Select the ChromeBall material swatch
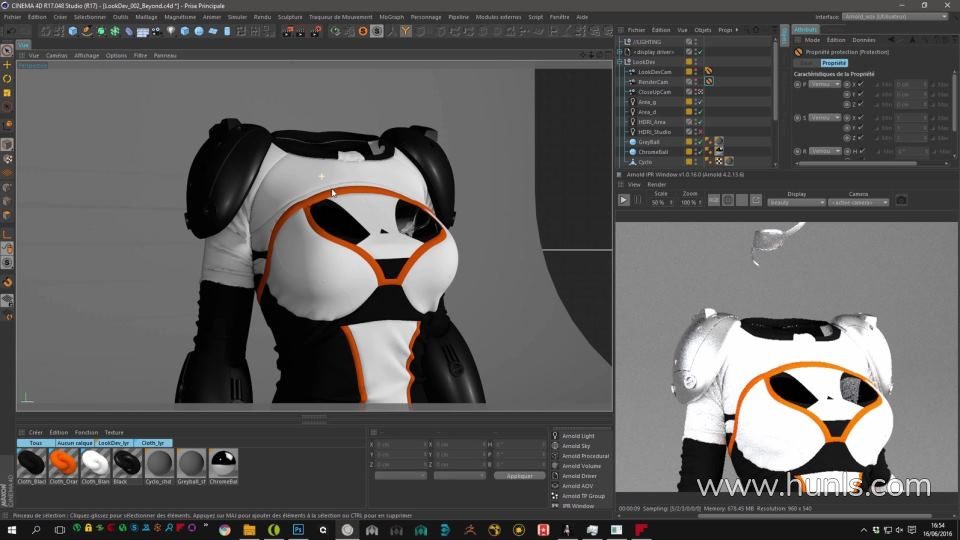The image size is (960, 540). pos(223,463)
